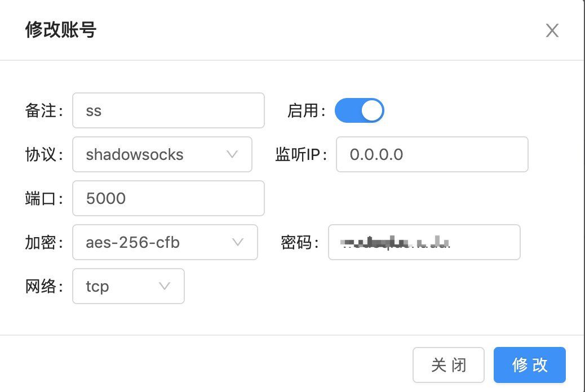Select the blurred 密码 password field
The image size is (585, 392).
coord(424,242)
